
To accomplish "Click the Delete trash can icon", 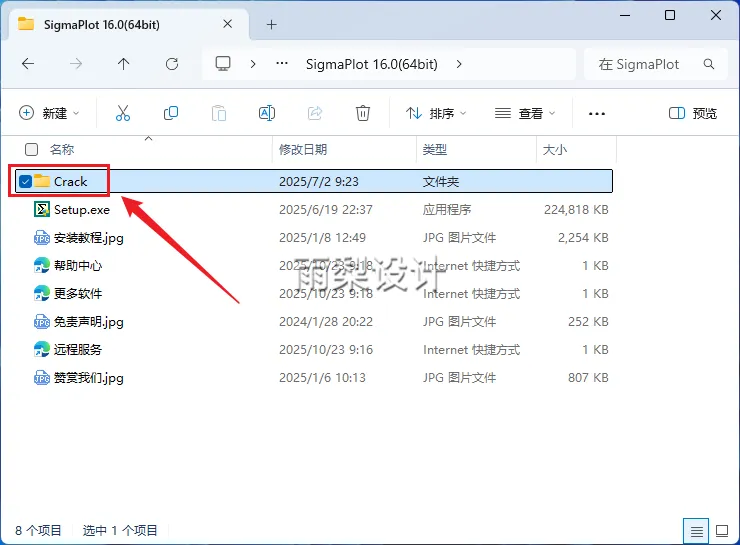I will [x=363, y=113].
